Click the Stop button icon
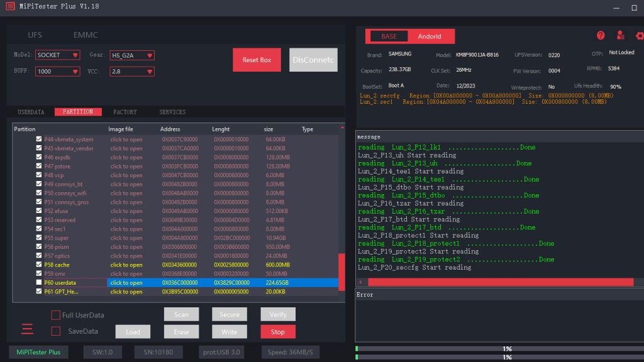 (277, 331)
